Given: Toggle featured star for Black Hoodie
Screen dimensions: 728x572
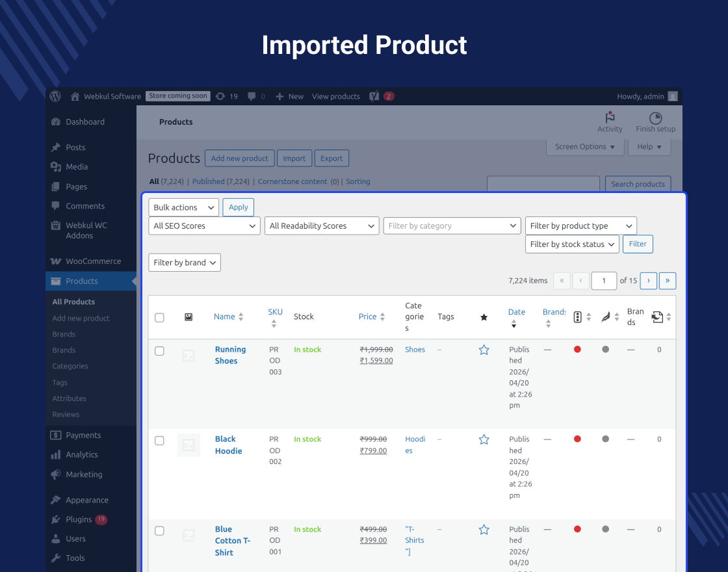Looking at the screenshot, I should click(x=484, y=439).
